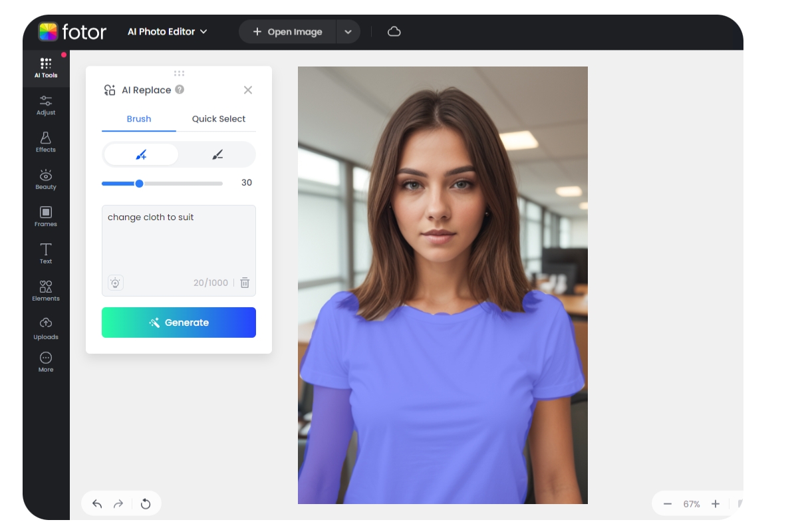Switch to the Quick Select tab
The height and width of the screenshot is (532, 798).
[219, 119]
